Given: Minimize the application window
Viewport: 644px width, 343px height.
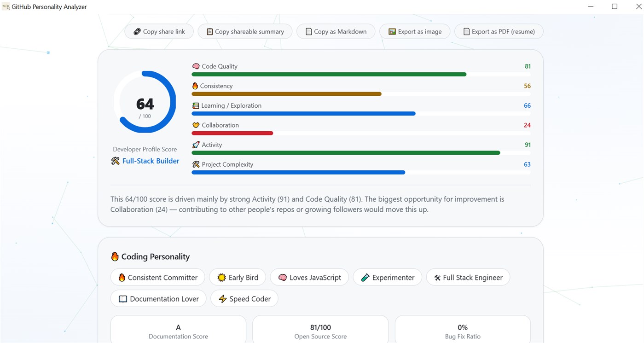Looking at the screenshot, I should [x=591, y=6].
